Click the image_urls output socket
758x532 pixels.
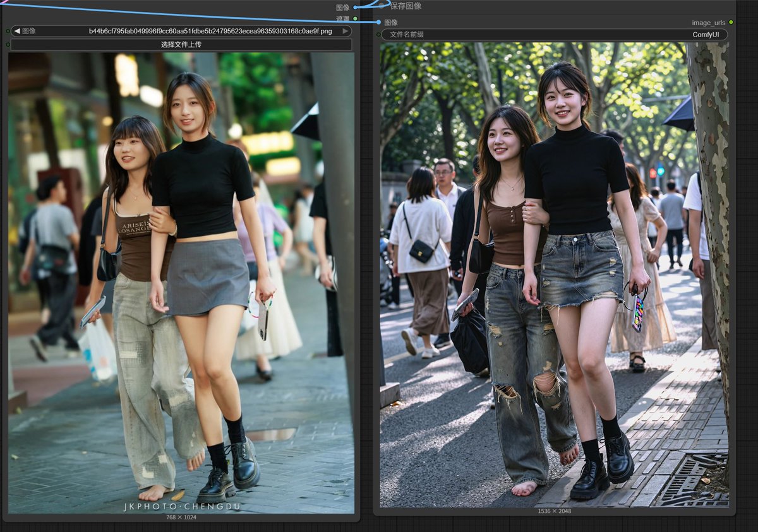coord(731,22)
